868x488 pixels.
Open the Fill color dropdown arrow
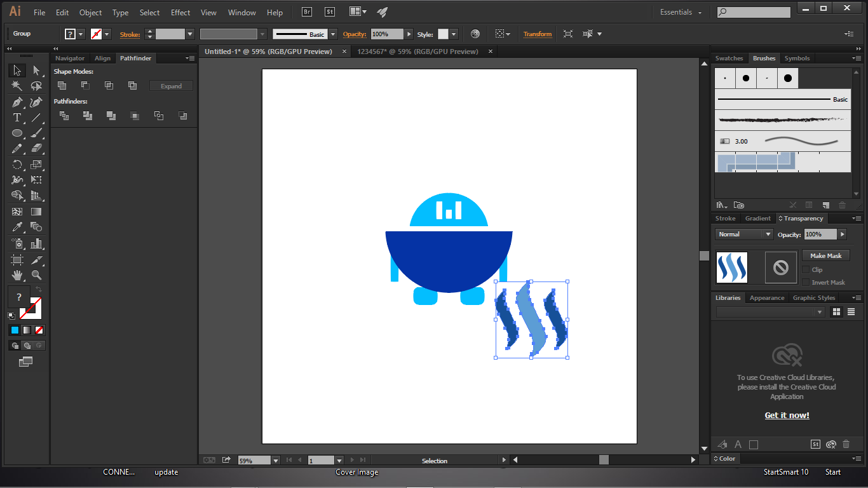click(81, 34)
